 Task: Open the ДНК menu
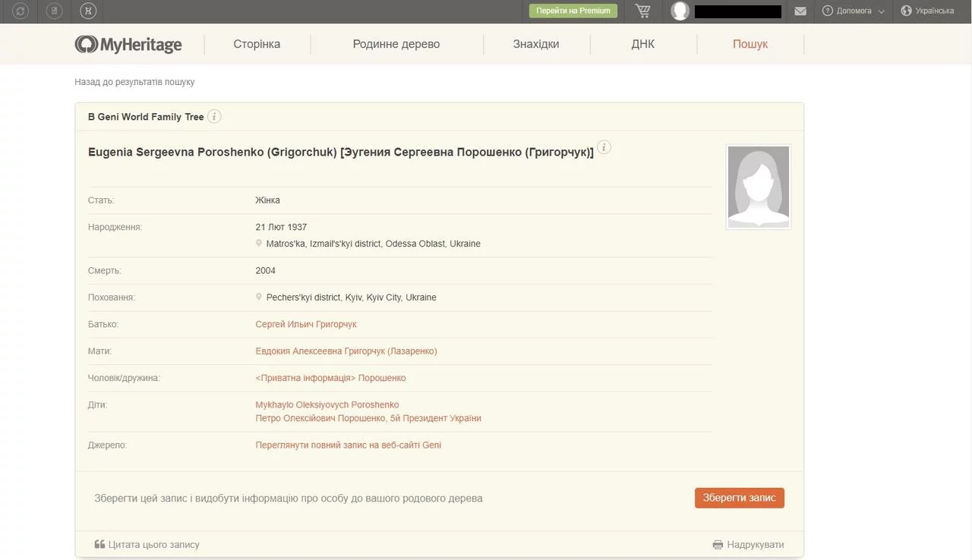[643, 44]
